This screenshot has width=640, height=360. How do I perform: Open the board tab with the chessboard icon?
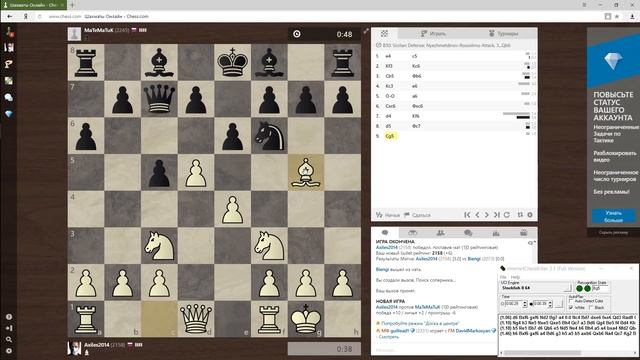point(384,33)
